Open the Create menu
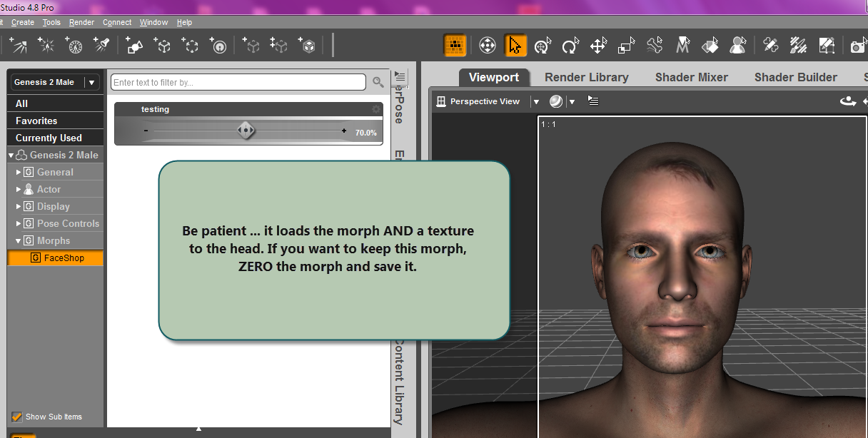The image size is (868, 438). (x=23, y=22)
